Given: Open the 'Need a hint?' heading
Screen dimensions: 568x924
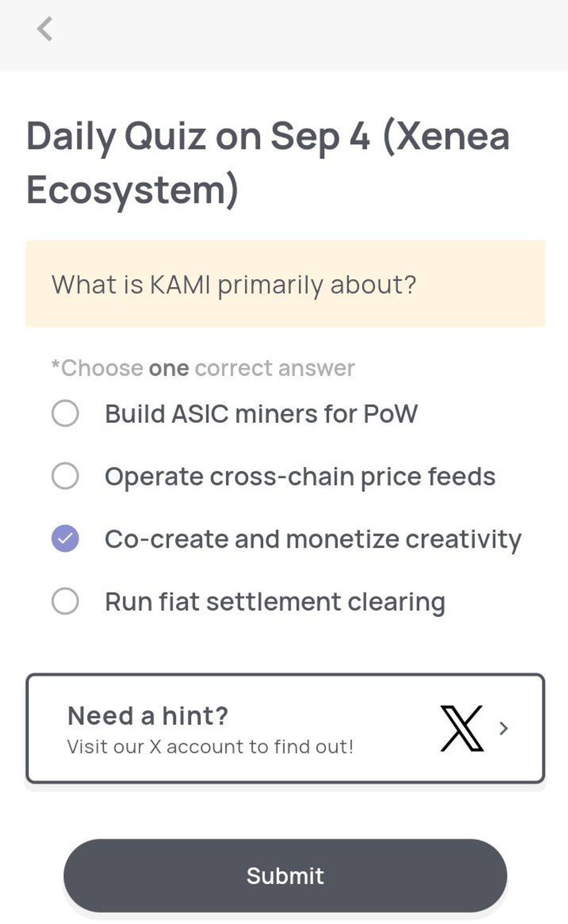Looking at the screenshot, I should [x=148, y=716].
